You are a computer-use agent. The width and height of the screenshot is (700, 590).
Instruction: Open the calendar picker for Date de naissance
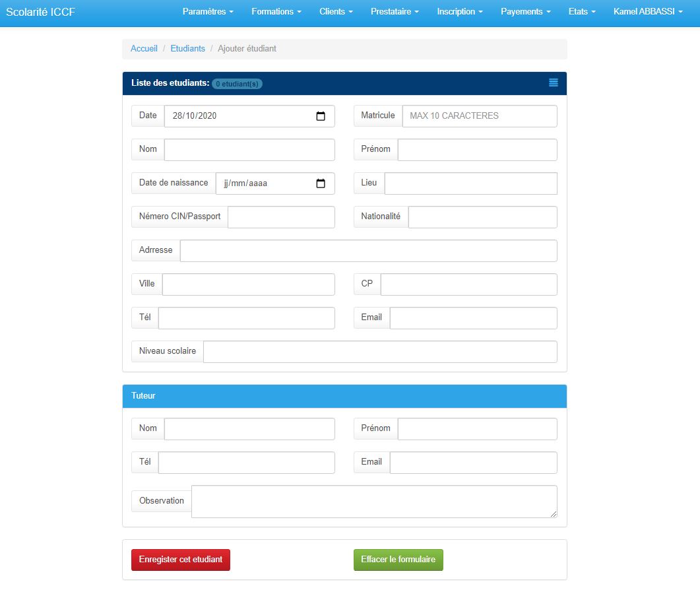coord(321,183)
